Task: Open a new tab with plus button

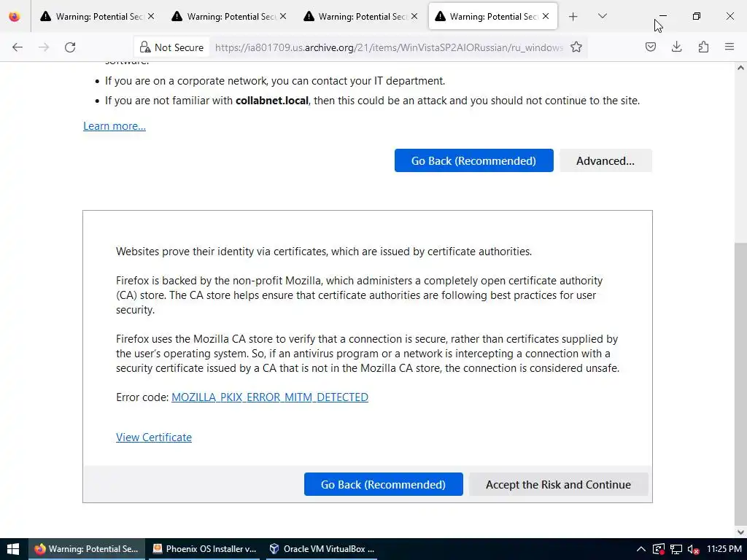Action: click(573, 17)
